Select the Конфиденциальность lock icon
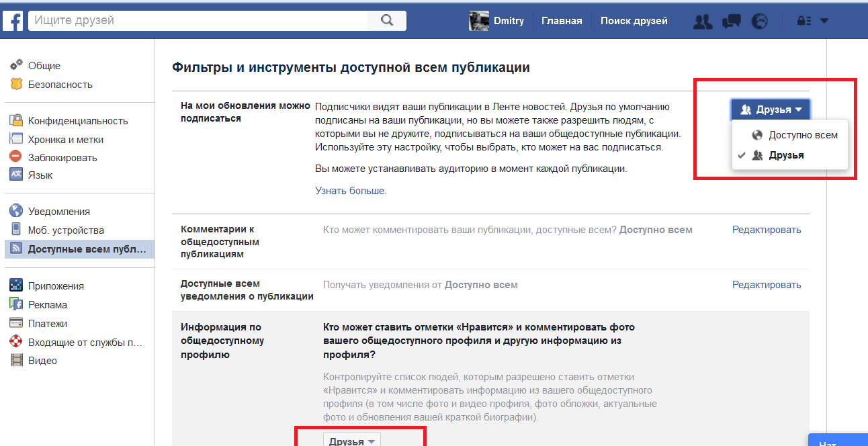This screenshot has height=446, width=868. point(17,120)
